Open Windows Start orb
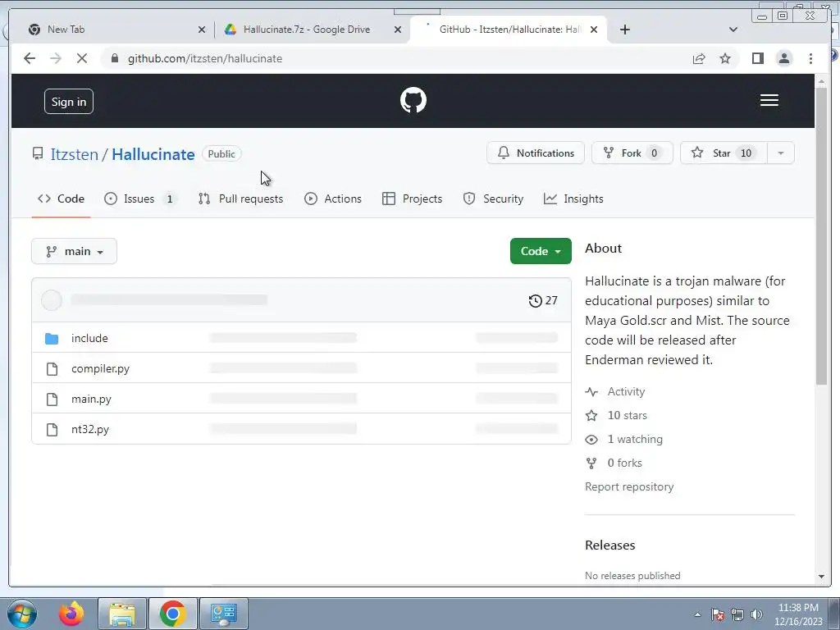The image size is (840, 630). click(x=22, y=614)
